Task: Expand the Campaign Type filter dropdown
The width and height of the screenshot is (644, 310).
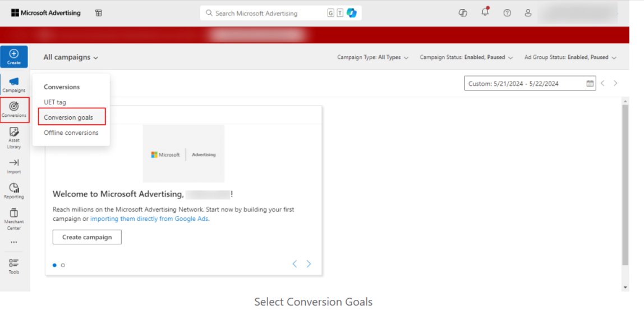Action: click(x=373, y=57)
